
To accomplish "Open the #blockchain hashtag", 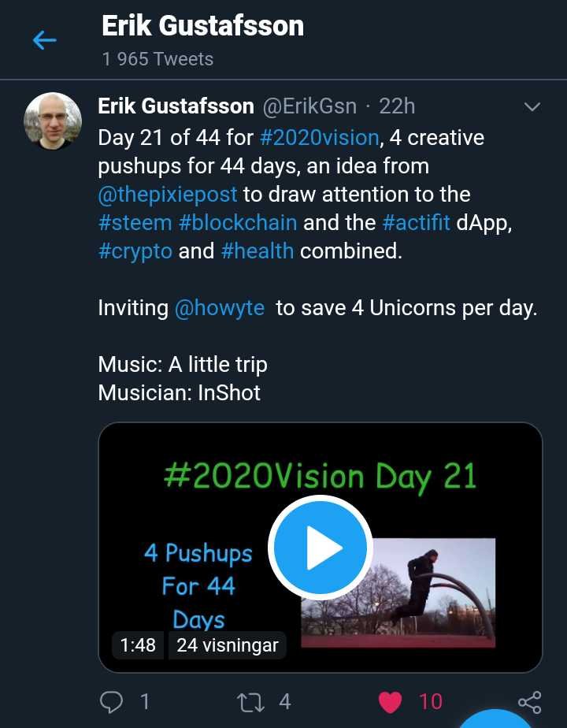I will (x=238, y=222).
